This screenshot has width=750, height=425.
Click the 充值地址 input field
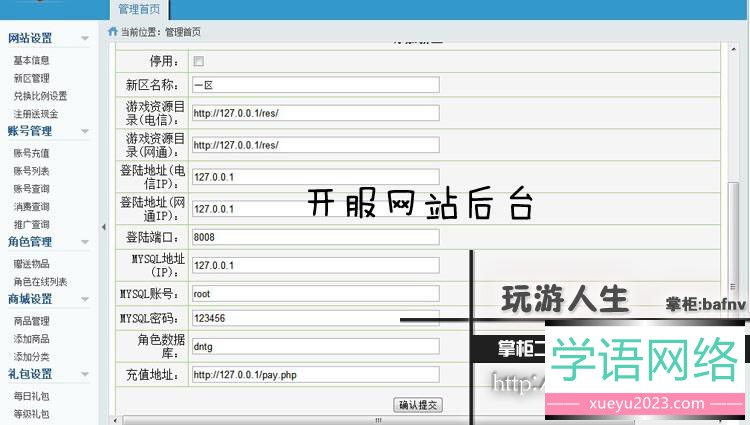(314, 375)
